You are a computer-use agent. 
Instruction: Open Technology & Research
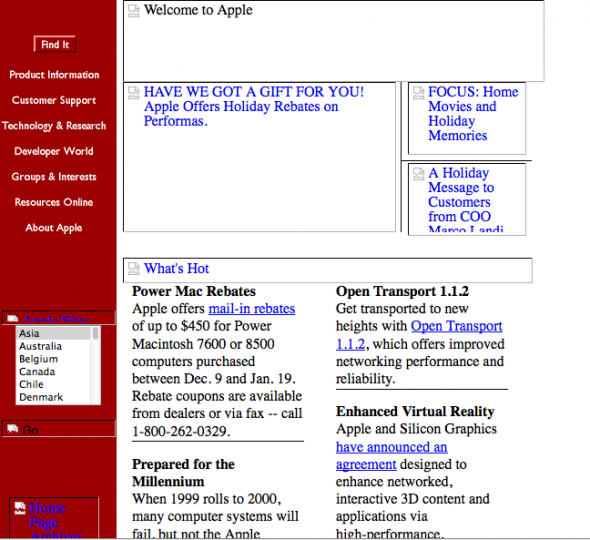coord(54,126)
